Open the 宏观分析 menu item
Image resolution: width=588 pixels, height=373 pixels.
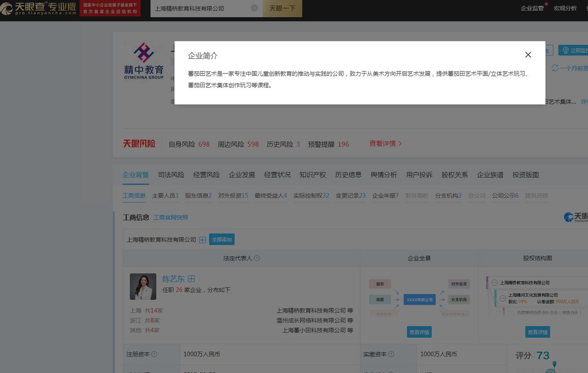(565, 8)
